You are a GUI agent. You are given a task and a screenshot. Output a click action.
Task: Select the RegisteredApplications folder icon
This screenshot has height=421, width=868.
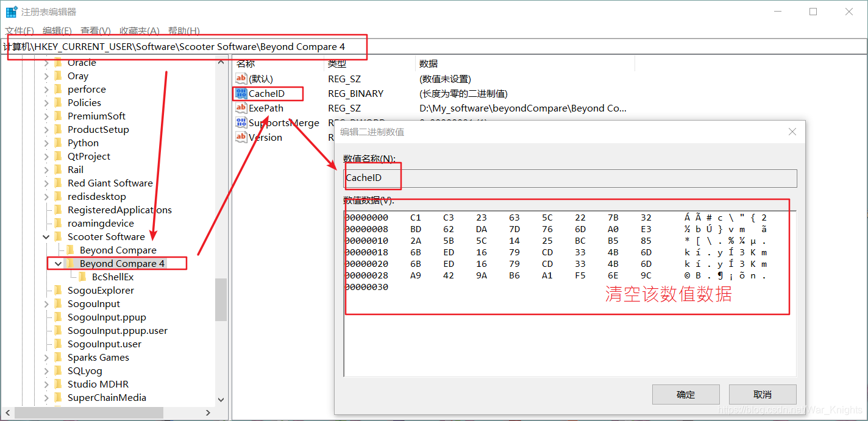(x=59, y=210)
